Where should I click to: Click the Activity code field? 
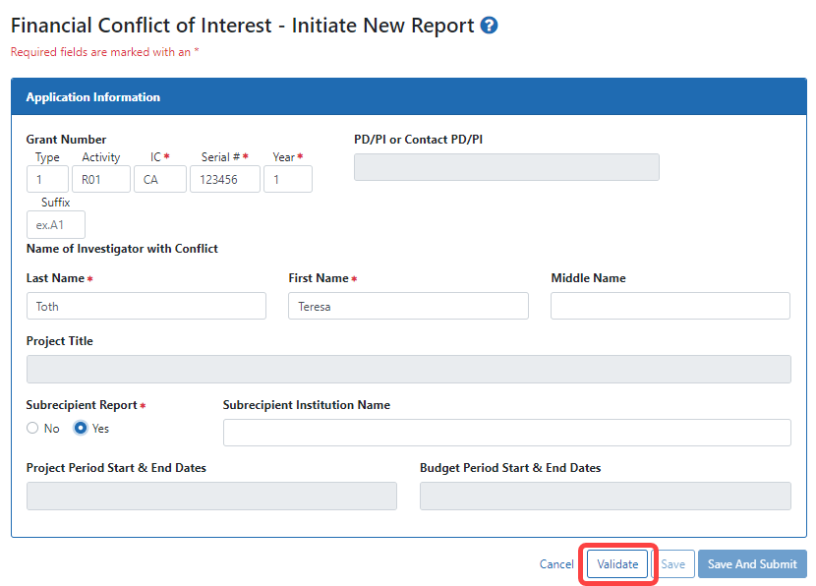pos(103,179)
